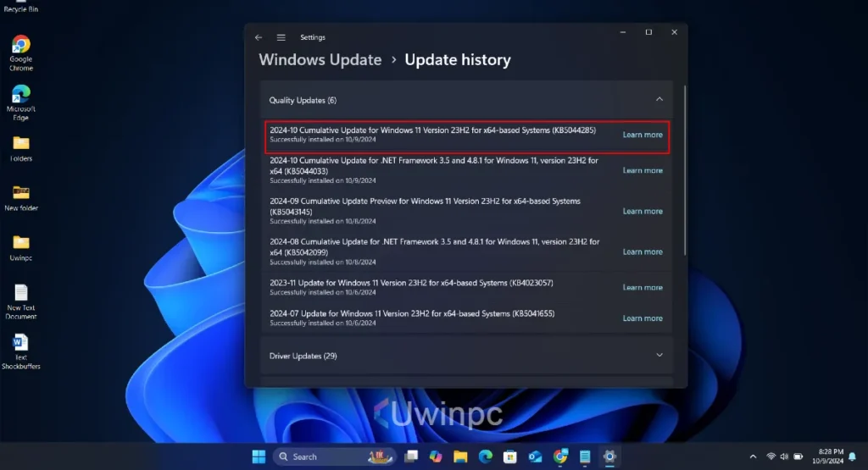This screenshot has height=470, width=868.
Task: Open Outlook mail from the taskbar
Action: pos(535,456)
